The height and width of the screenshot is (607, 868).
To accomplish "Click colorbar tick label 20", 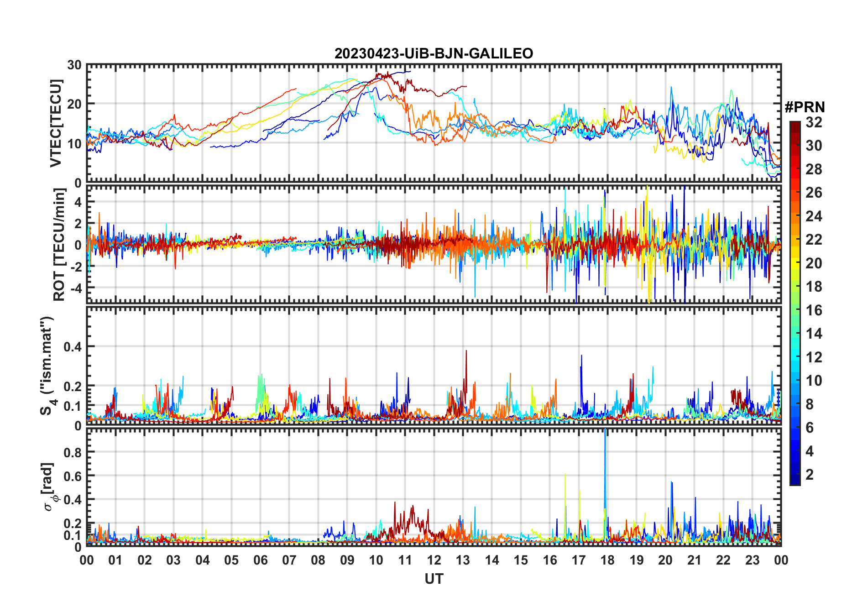I will tap(814, 263).
